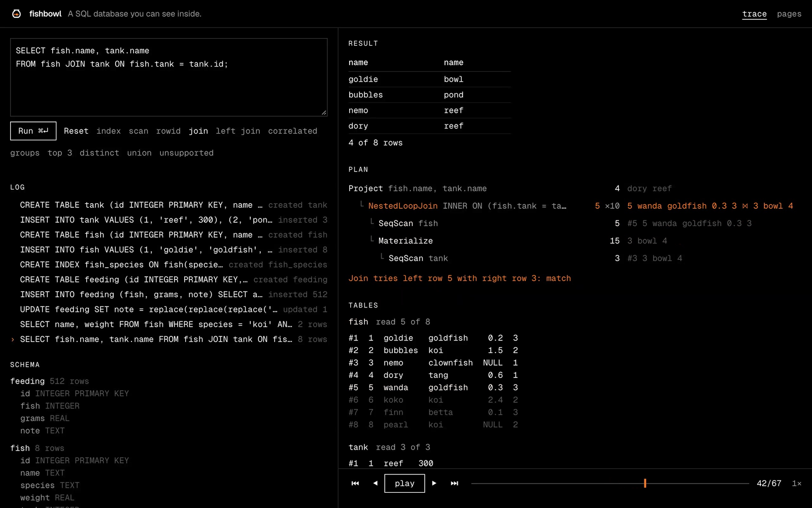Image resolution: width=812 pixels, height=508 pixels.
Task: Switch to the pages tab
Action: [789, 14]
